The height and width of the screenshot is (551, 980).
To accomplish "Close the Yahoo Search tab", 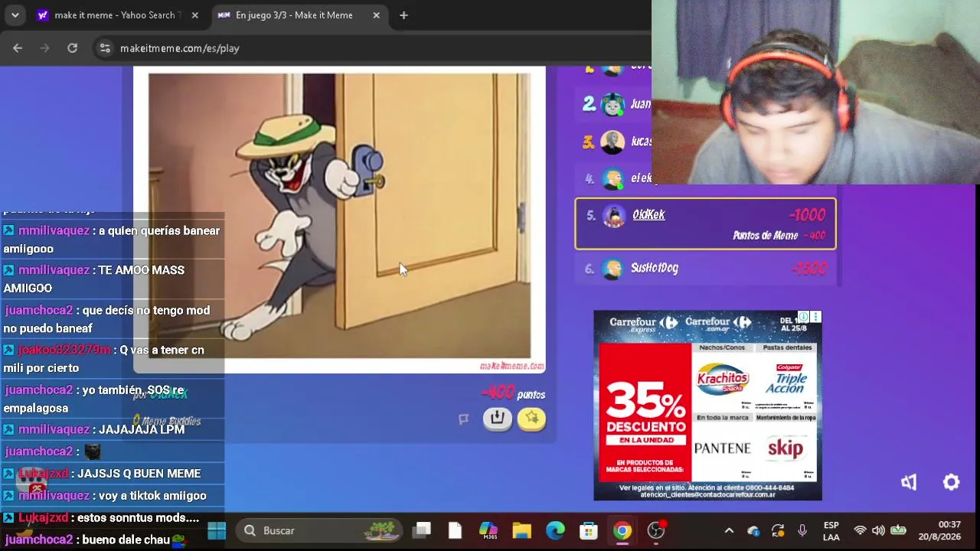I will coord(195,15).
